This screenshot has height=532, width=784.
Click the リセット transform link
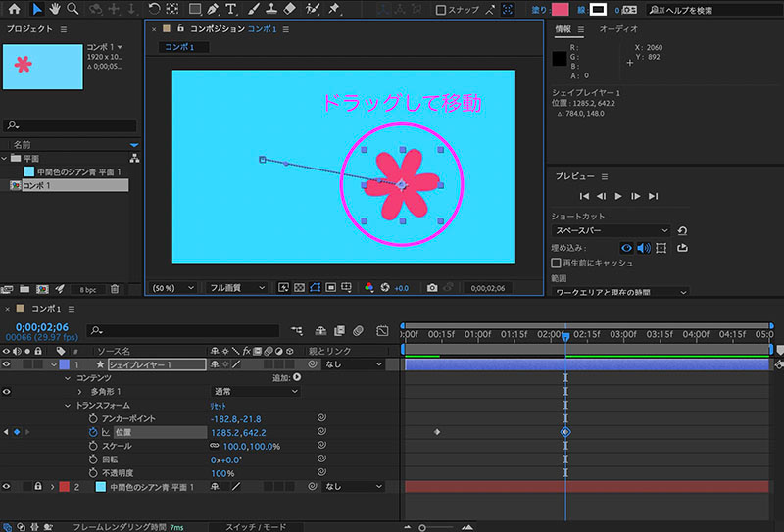point(219,406)
